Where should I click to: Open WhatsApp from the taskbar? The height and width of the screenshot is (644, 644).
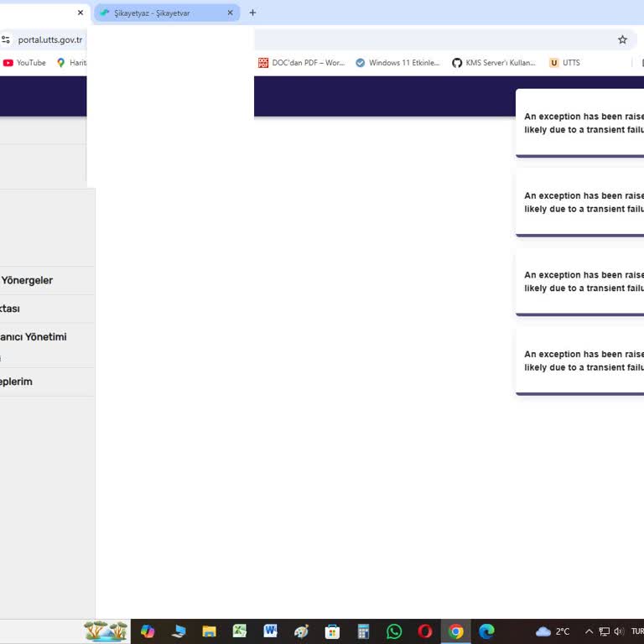(x=394, y=631)
